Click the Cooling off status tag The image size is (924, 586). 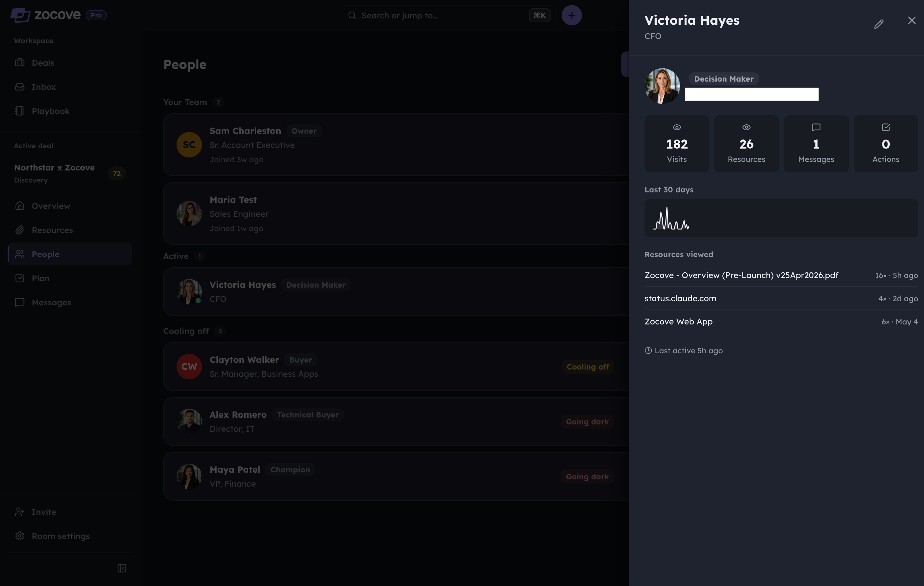588,367
